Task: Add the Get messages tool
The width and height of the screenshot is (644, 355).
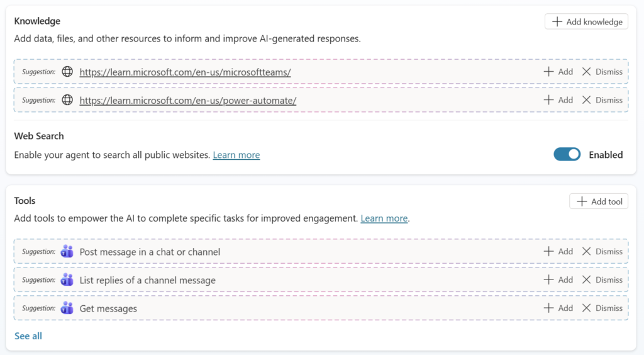Action: tap(558, 308)
